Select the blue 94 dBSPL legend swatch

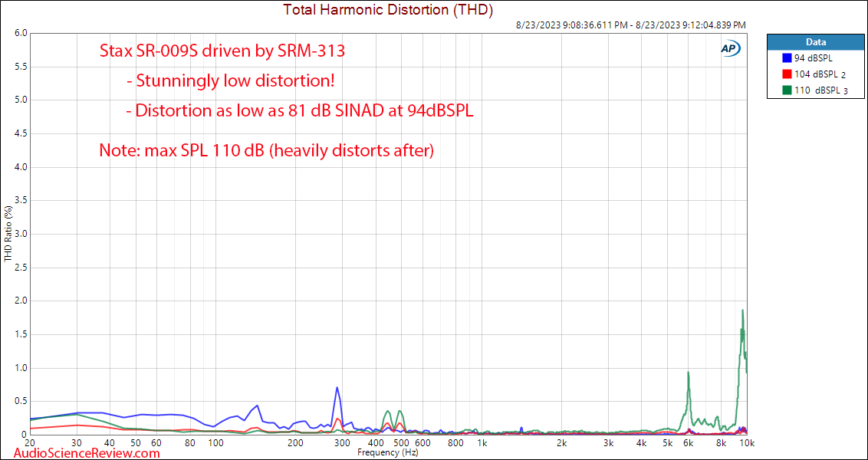(x=786, y=58)
